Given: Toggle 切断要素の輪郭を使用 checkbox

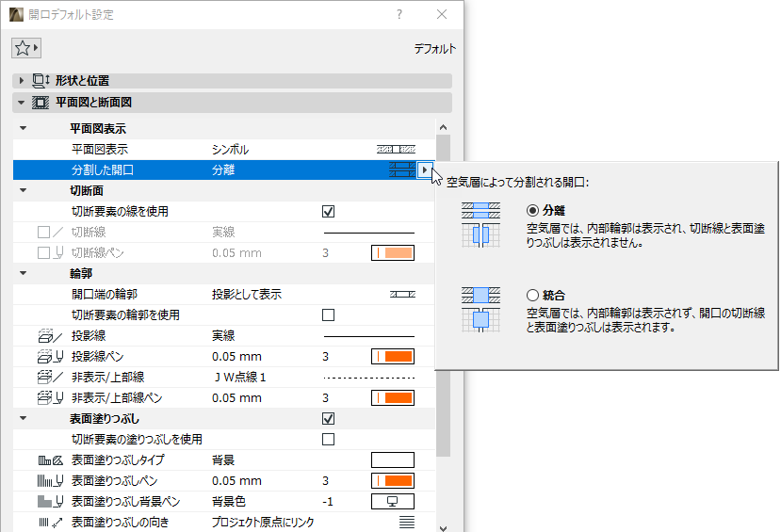Looking at the screenshot, I should (328, 315).
